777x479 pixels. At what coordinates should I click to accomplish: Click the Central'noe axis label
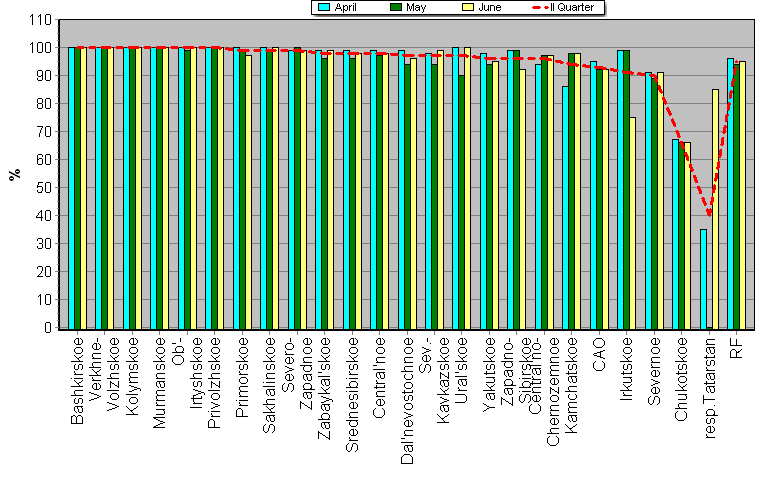tap(379, 378)
